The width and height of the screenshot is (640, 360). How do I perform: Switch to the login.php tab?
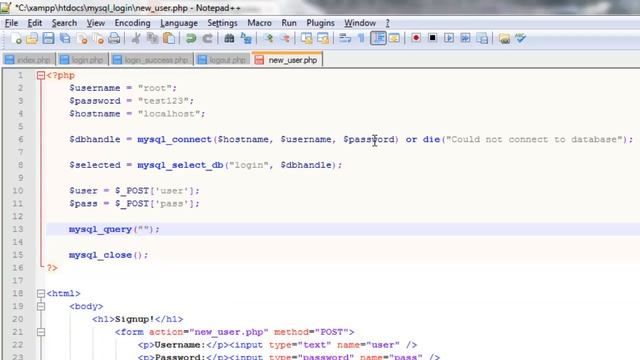point(82,60)
